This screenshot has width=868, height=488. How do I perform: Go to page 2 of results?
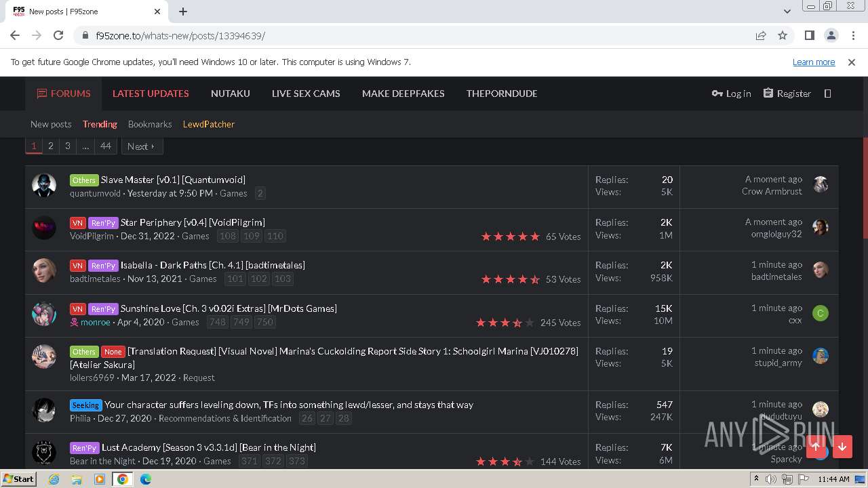pyautogui.click(x=50, y=146)
